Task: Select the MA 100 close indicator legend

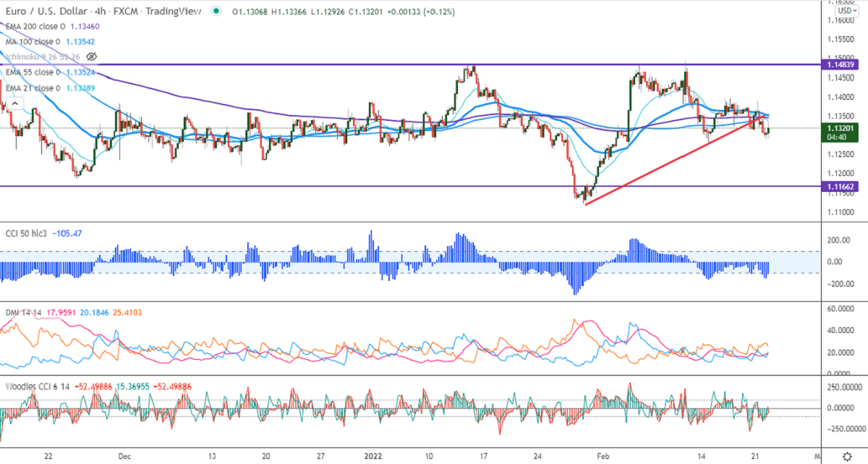Action: [34, 41]
